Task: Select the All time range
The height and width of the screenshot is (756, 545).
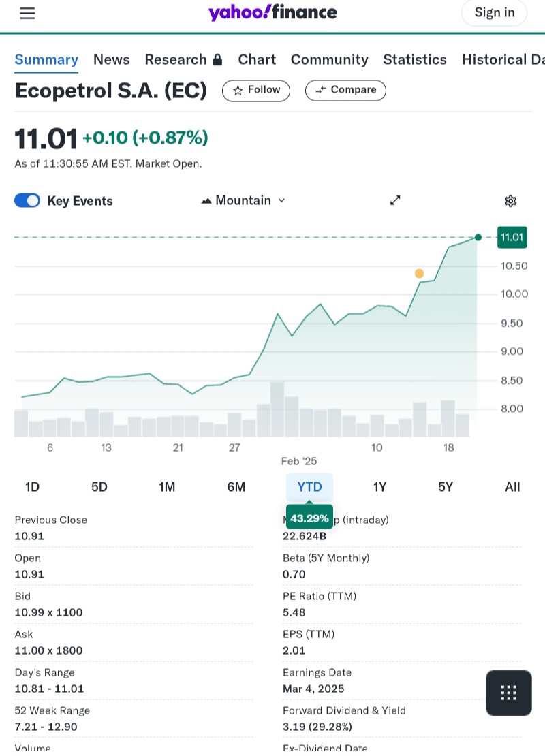Action: click(512, 487)
